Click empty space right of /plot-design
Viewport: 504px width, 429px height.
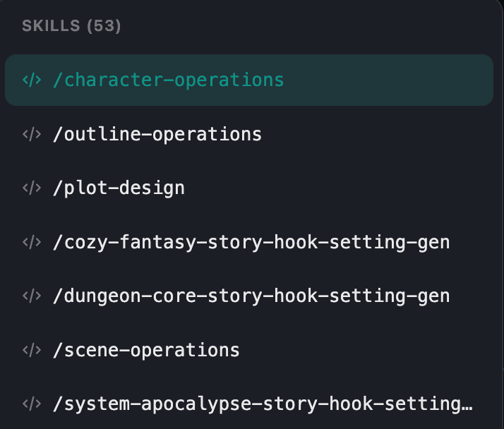(339, 188)
